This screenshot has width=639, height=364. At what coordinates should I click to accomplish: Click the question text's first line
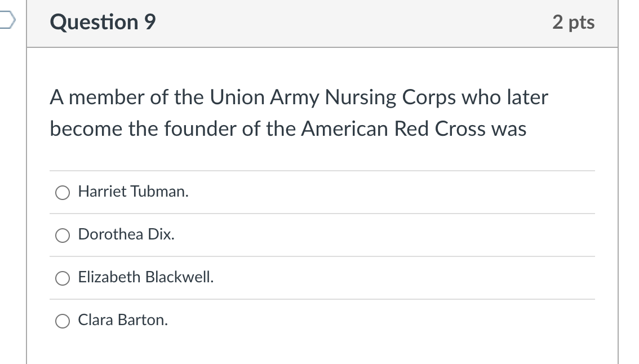[x=299, y=98]
